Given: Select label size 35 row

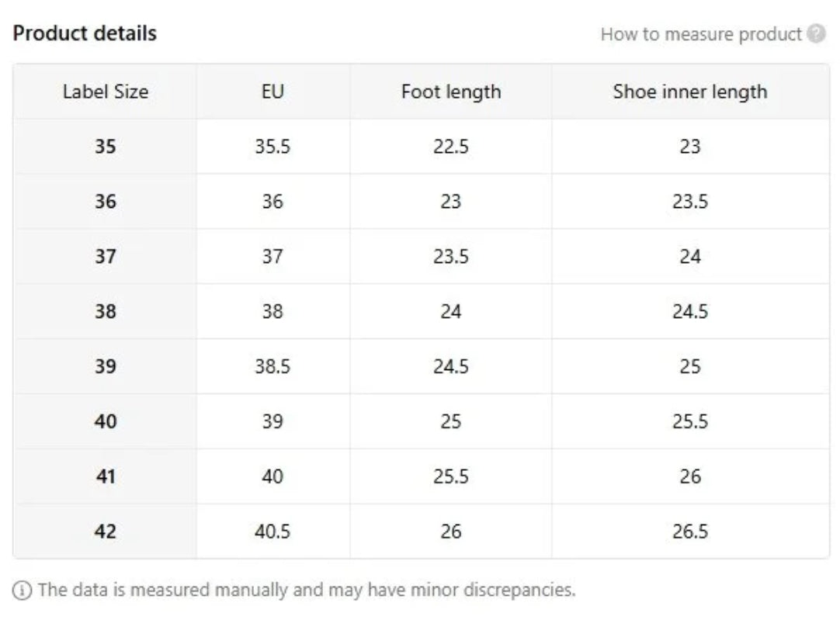Looking at the screenshot, I should [105, 147].
